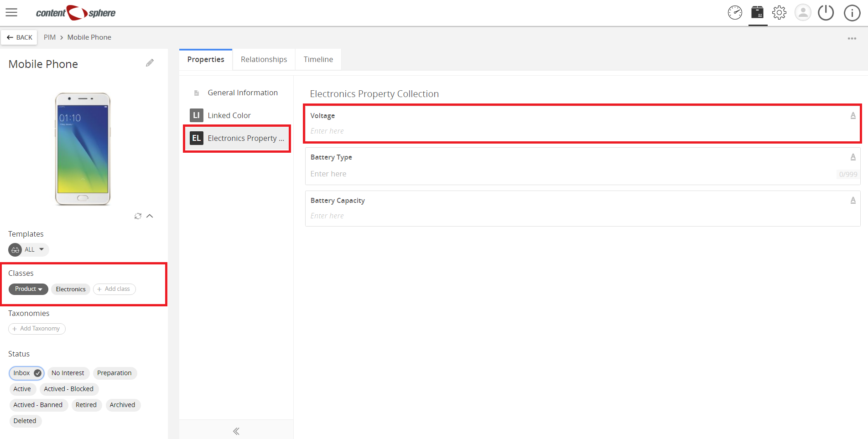Navigate to PIM breadcrumb
The width and height of the screenshot is (868, 439).
click(50, 37)
